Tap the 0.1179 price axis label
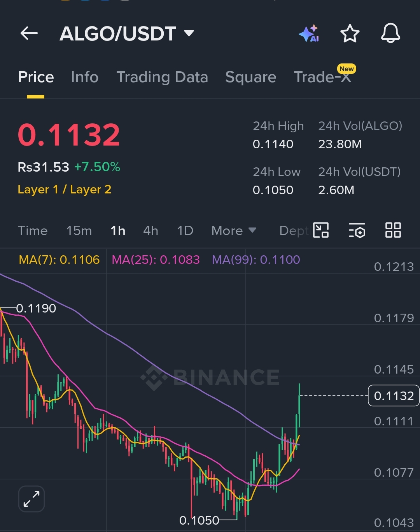 click(x=394, y=318)
